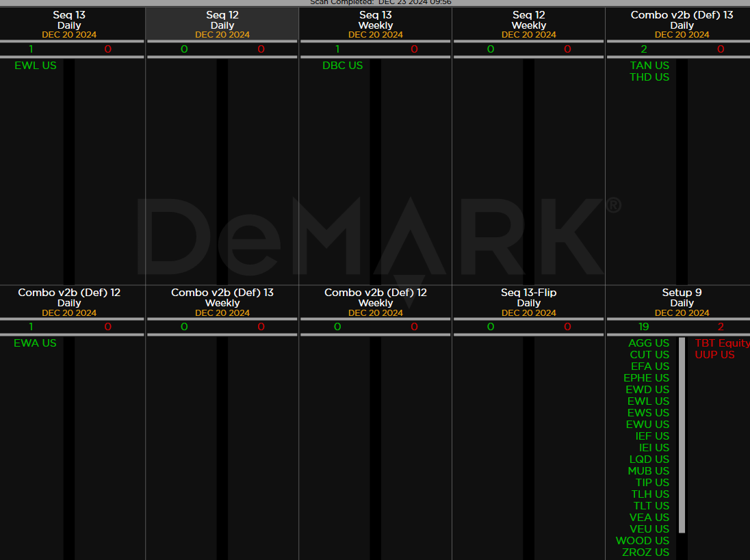Click green count 0 under Seq 12 Daily
Image resolution: width=750 pixels, height=560 pixels.
pyautogui.click(x=184, y=49)
